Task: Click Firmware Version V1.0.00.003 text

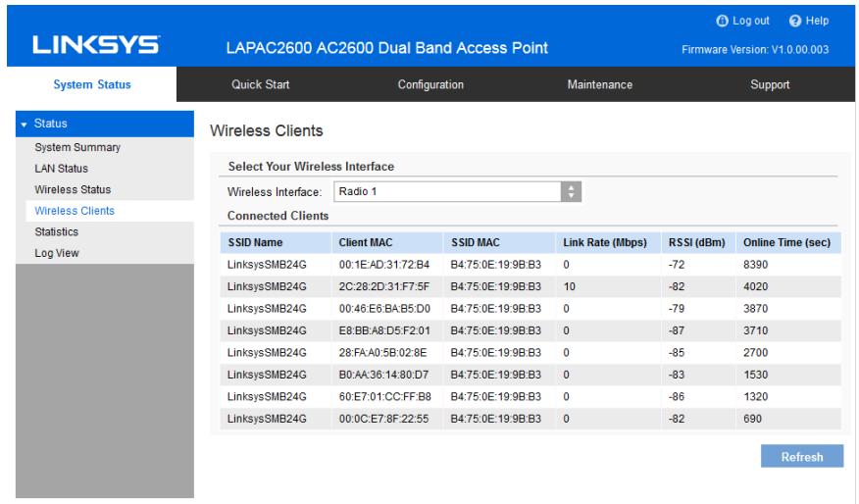Action: pos(755,50)
